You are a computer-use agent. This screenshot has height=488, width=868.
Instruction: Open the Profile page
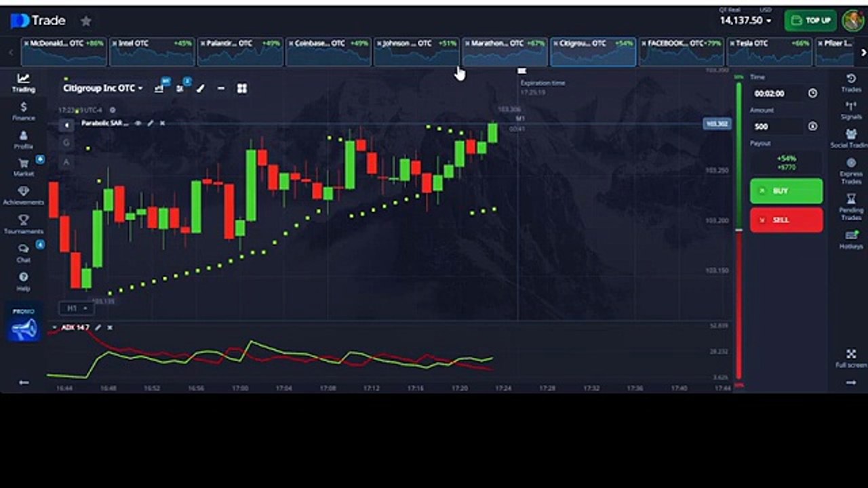click(23, 140)
